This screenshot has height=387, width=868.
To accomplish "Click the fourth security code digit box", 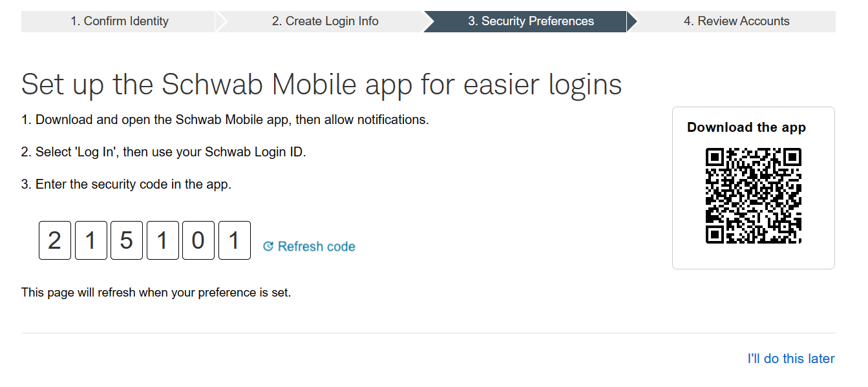I will pyautogui.click(x=163, y=240).
